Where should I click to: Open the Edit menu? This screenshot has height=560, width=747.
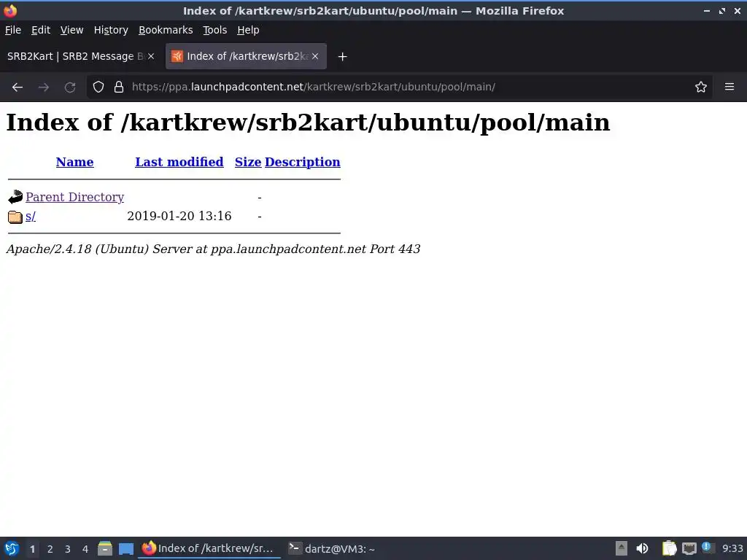click(41, 30)
